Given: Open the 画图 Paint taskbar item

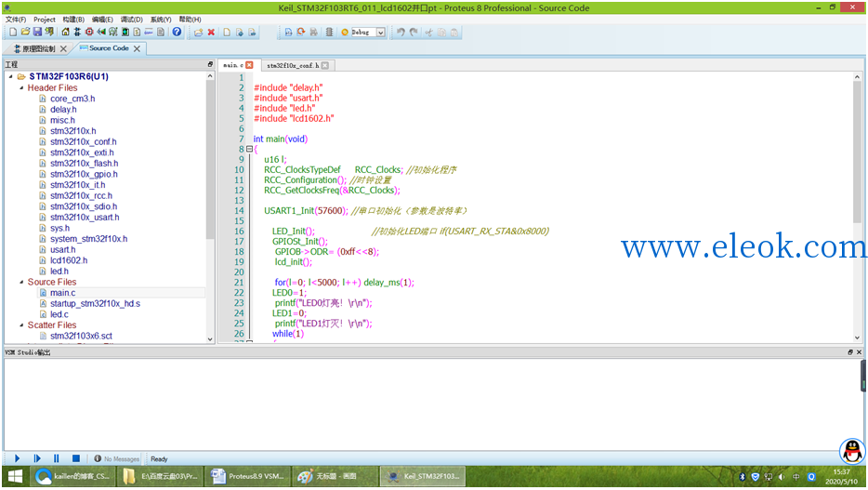Looking at the screenshot, I should [335, 476].
